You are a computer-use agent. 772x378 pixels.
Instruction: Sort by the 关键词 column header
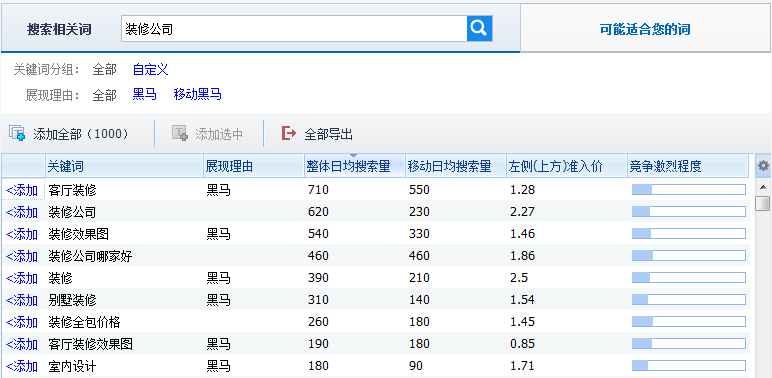click(124, 166)
